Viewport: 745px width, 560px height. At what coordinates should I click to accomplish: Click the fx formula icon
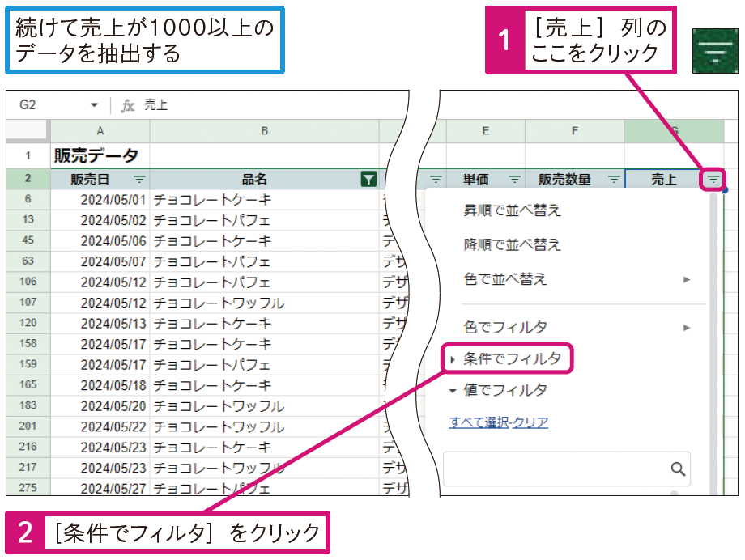[127, 105]
